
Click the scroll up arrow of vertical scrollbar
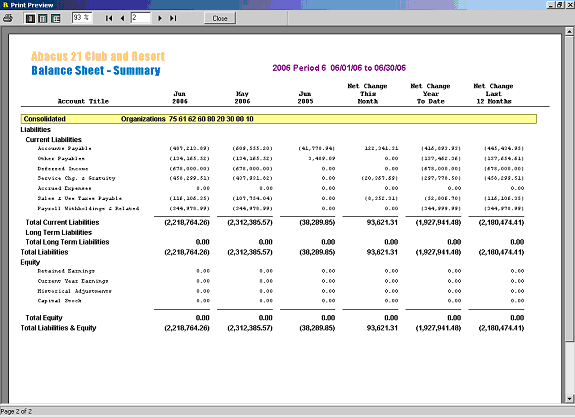(569, 32)
